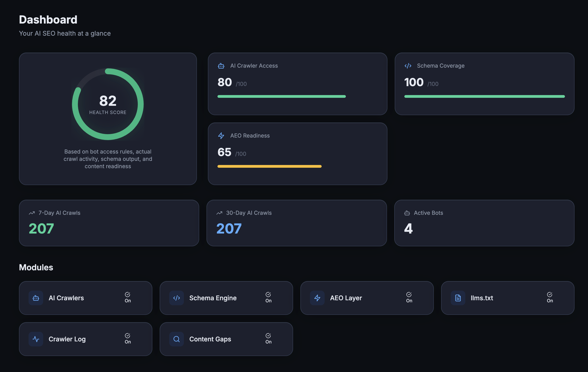Click the Content Gaps magnifier icon
588x372 pixels.
(176, 339)
